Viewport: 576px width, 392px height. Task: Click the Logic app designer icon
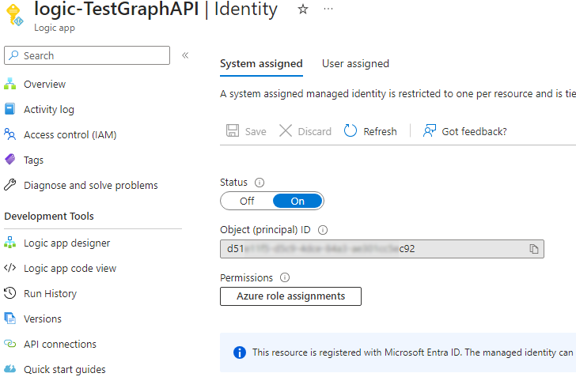(10, 243)
